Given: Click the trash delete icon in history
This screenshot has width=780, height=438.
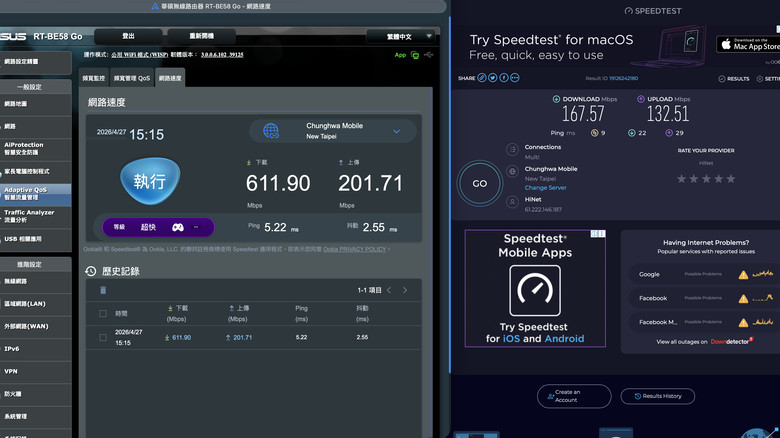Looking at the screenshot, I should tap(103, 290).
